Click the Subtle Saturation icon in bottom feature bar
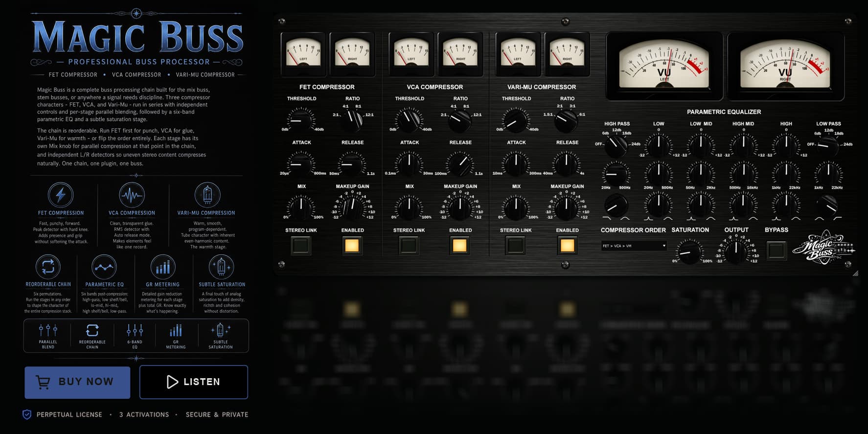 [220, 330]
